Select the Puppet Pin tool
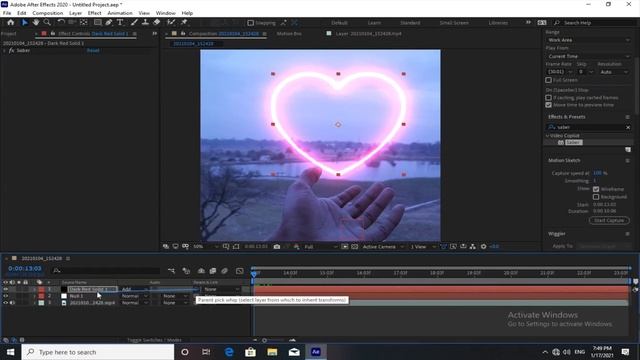Image resolution: width=640 pixels, height=360 pixels. [x=184, y=22]
